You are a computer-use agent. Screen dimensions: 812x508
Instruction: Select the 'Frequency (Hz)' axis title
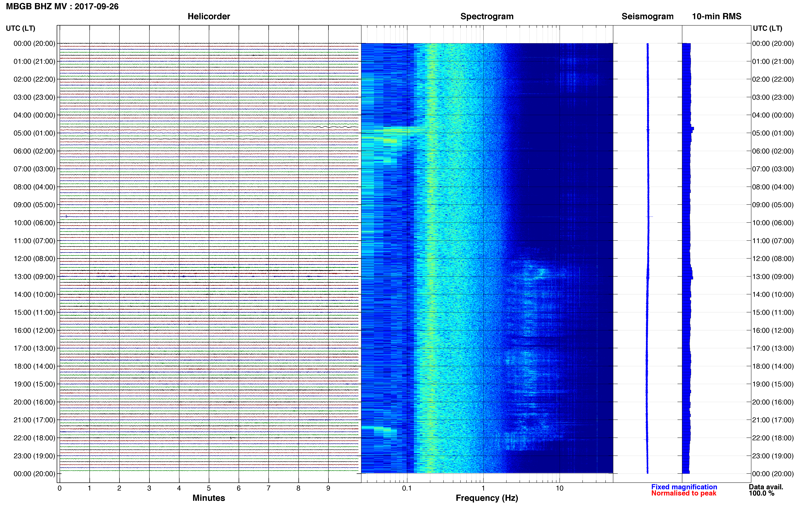coord(487,498)
